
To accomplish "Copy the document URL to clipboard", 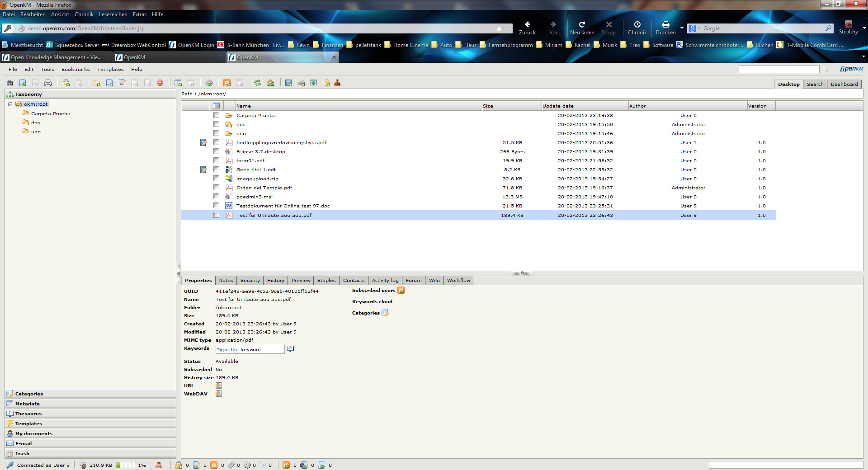I will (219, 385).
